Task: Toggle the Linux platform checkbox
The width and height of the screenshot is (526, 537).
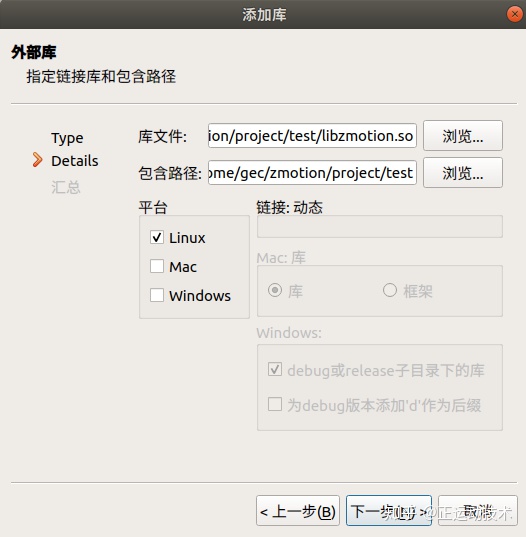Action: click(x=157, y=237)
